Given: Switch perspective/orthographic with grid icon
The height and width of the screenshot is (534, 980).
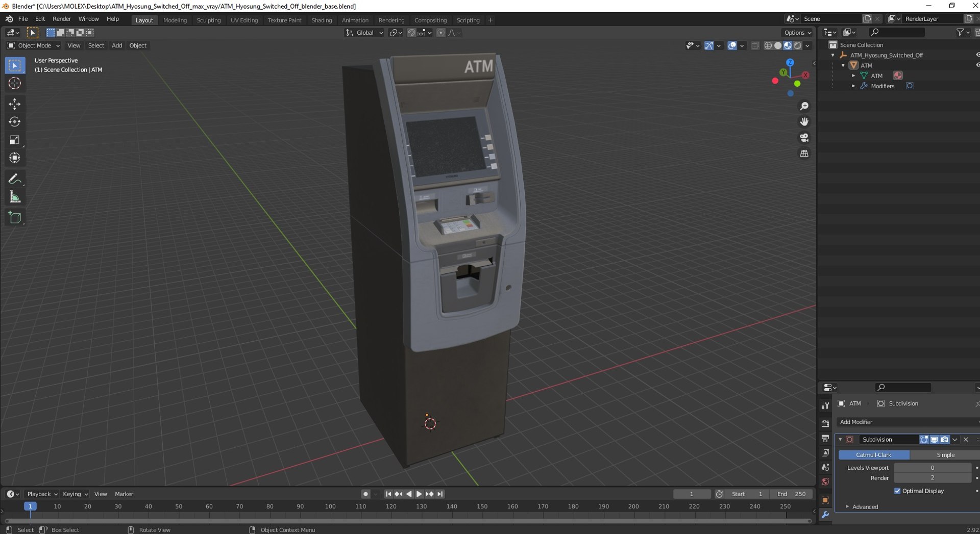Looking at the screenshot, I should (804, 154).
